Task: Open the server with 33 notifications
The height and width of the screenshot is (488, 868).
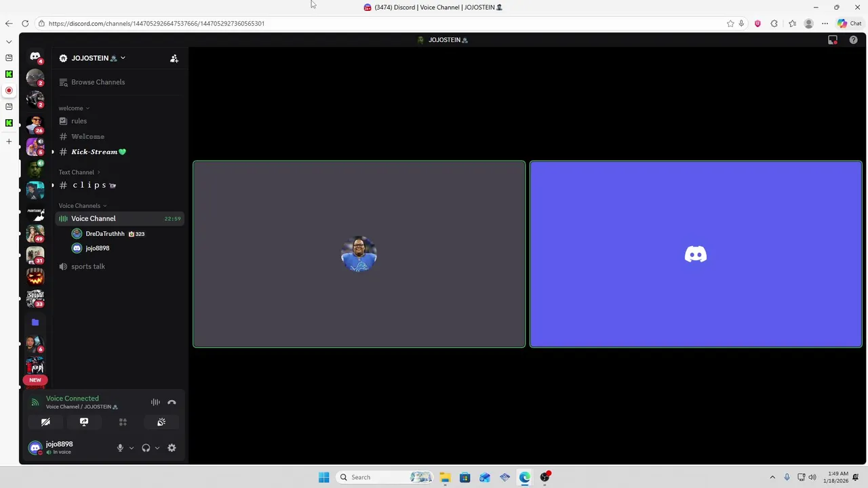Action: [35, 298]
